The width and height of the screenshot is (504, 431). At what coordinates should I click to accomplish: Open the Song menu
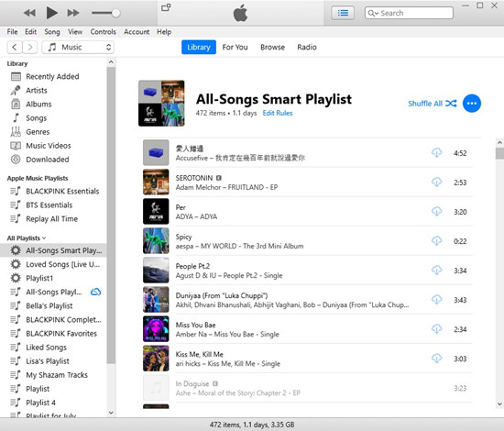52,32
